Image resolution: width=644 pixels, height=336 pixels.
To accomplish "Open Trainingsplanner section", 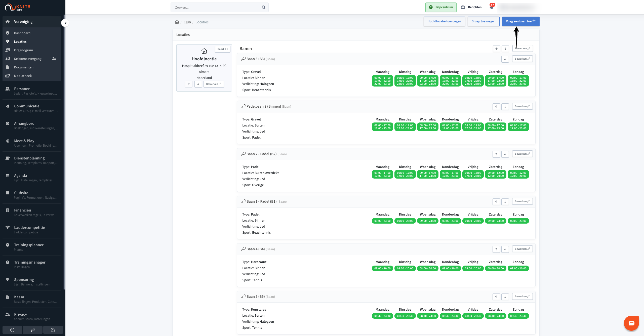I will (x=32, y=247).
